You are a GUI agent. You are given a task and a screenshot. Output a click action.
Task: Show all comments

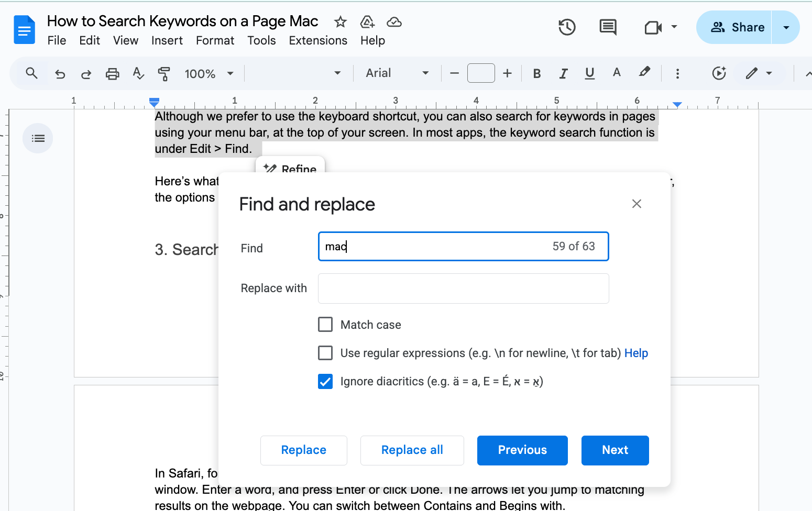pyautogui.click(x=608, y=27)
